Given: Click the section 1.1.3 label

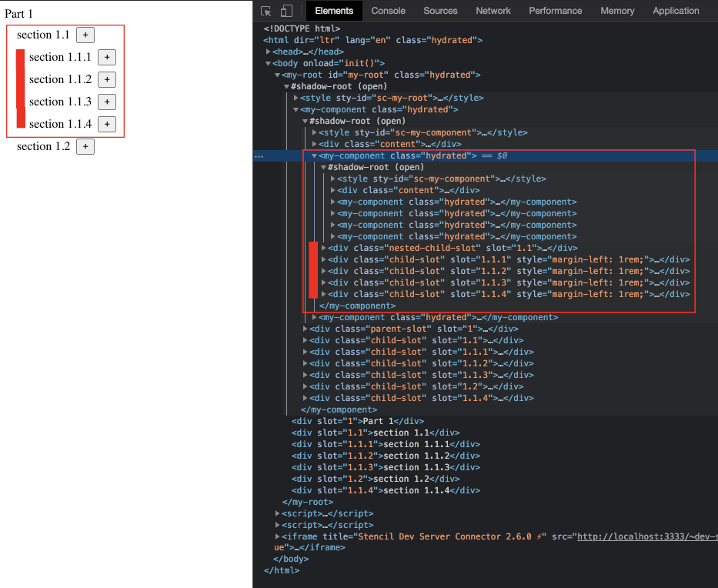Looking at the screenshot, I should click(61, 102).
